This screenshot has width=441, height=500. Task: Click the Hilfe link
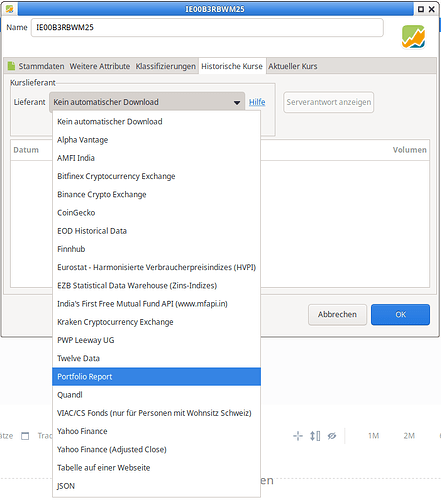click(x=257, y=102)
